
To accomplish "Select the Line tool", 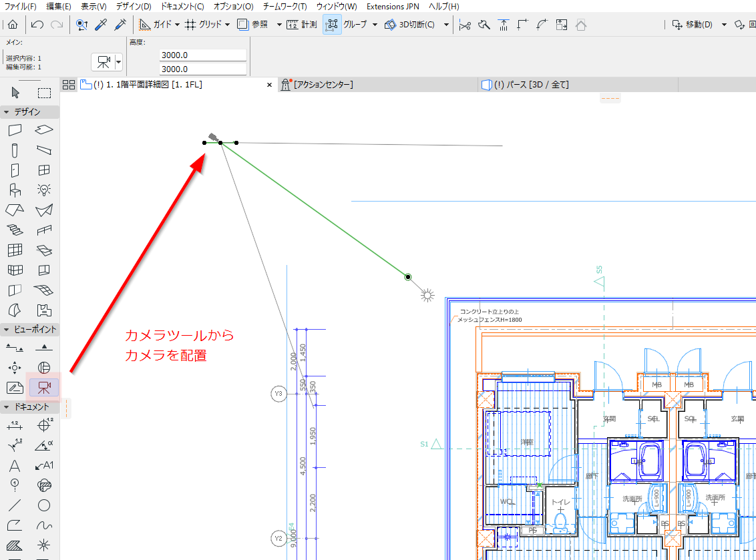I will pos(15,505).
